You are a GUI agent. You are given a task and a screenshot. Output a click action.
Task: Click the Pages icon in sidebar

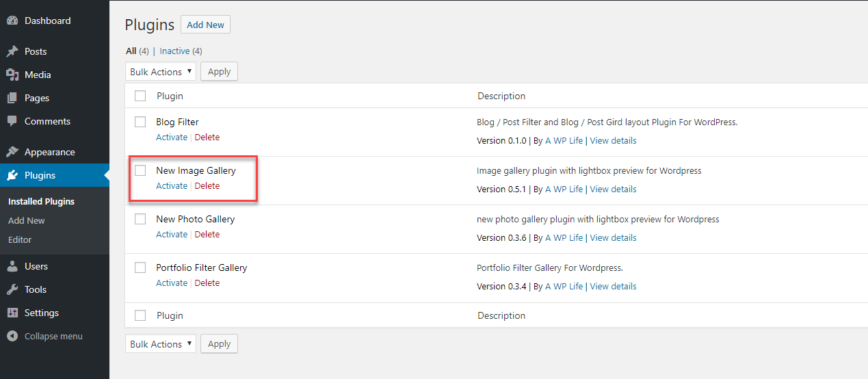point(12,98)
